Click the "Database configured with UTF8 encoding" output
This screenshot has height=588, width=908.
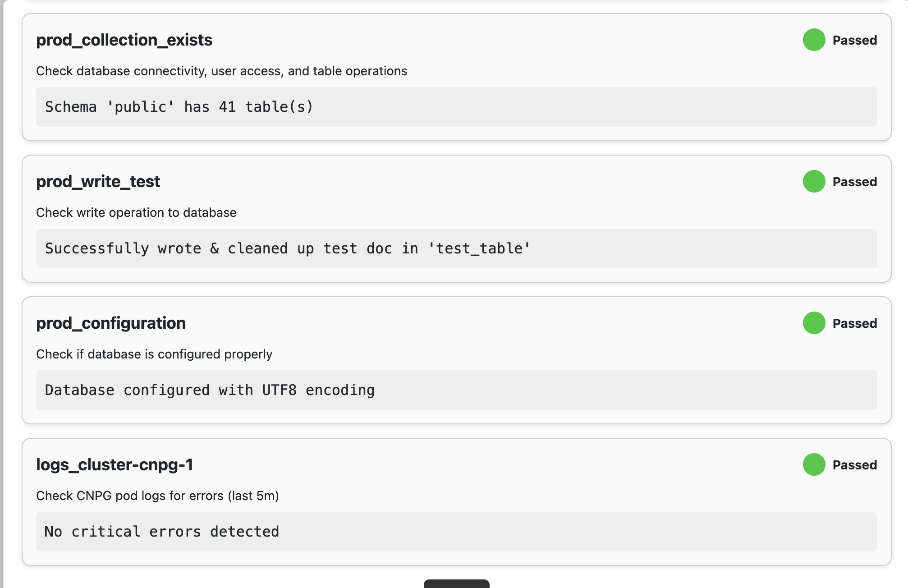click(210, 390)
